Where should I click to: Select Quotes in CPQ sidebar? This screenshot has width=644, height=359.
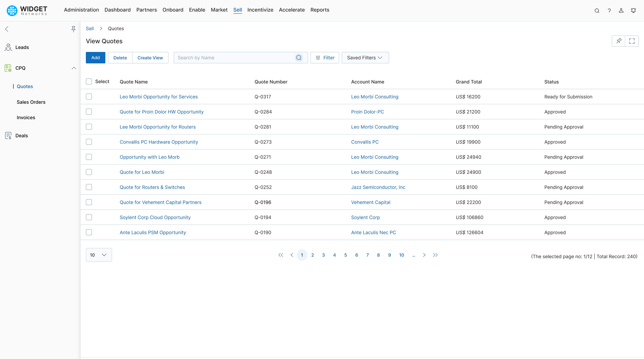point(25,86)
